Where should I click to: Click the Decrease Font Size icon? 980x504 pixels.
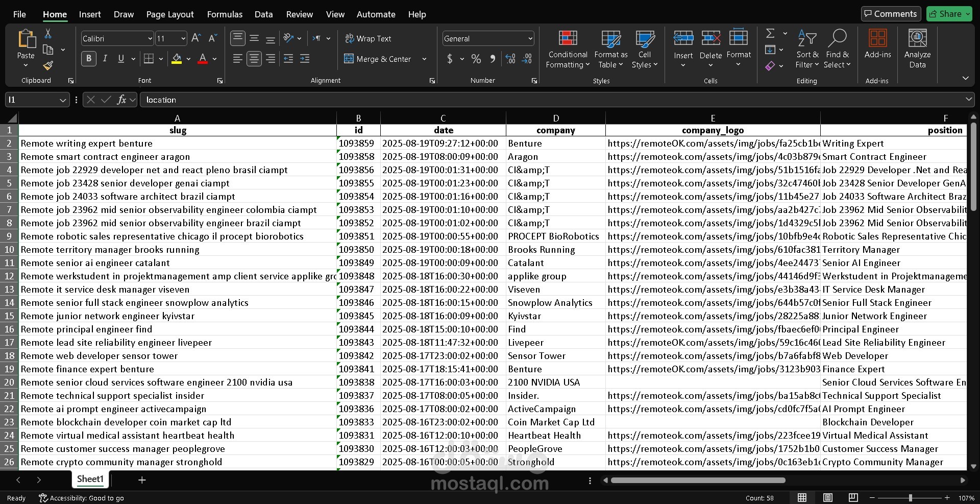point(213,38)
